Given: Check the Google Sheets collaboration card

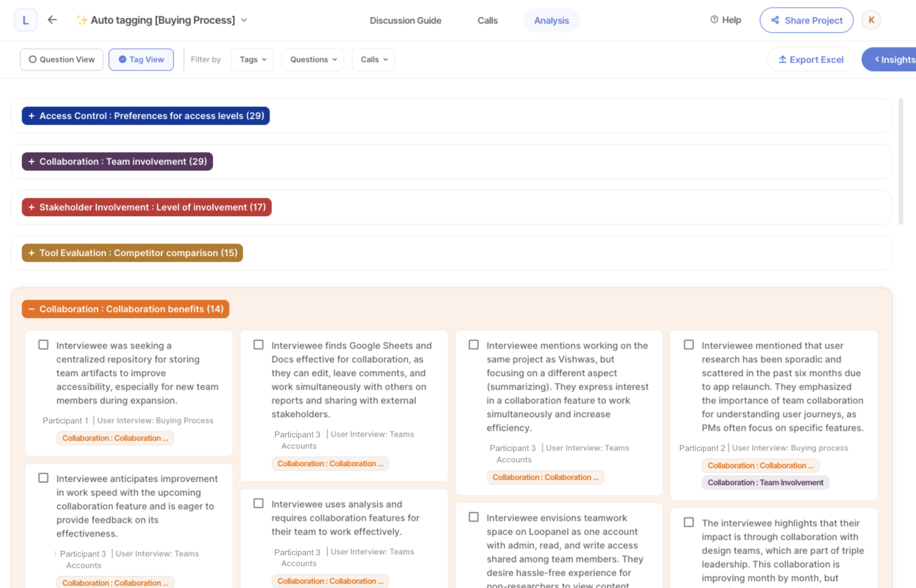Looking at the screenshot, I should pyautogui.click(x=258, y=344).
